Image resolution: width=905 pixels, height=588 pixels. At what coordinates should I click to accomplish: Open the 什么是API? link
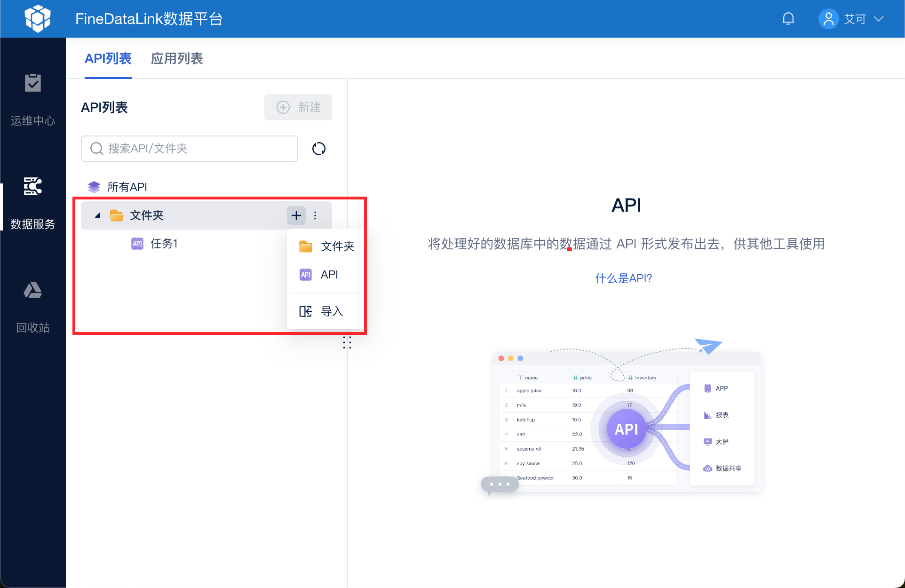tap(623, 278)
